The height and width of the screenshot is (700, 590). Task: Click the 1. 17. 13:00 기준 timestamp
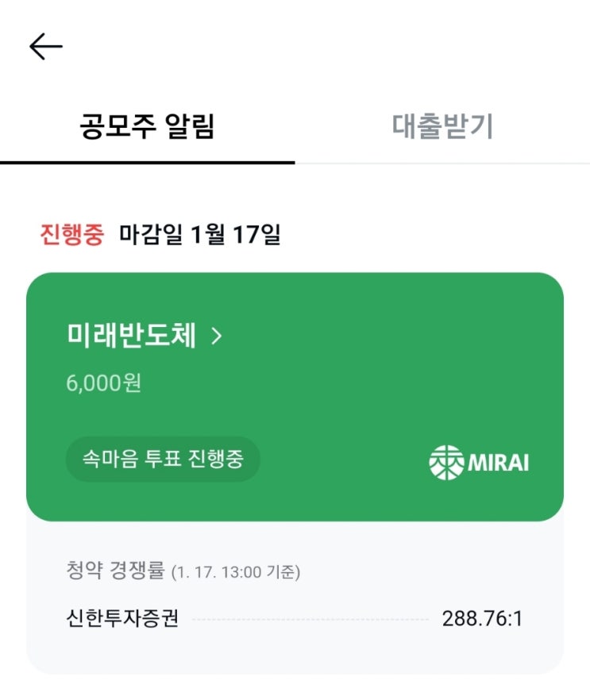coord(236,571)
